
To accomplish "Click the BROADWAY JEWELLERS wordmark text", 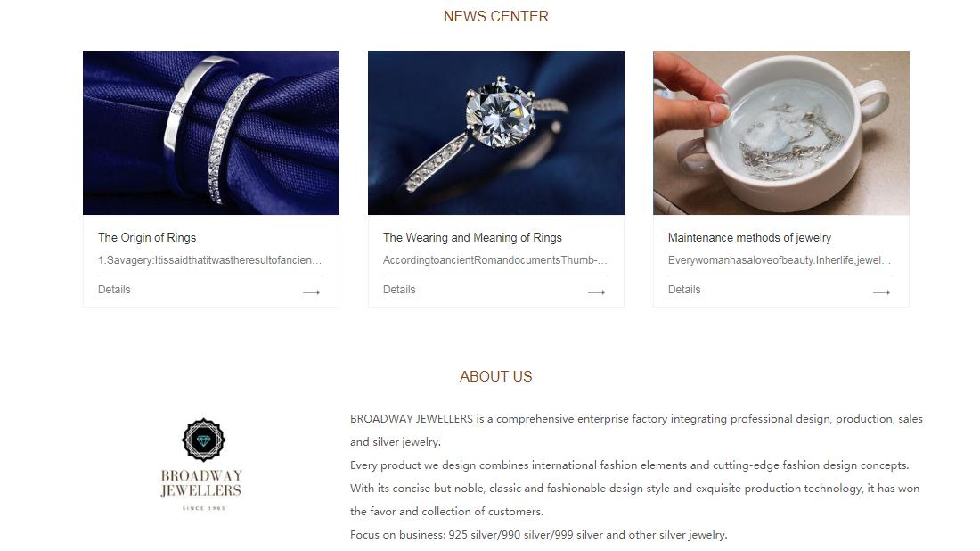I will coord(201,483).
